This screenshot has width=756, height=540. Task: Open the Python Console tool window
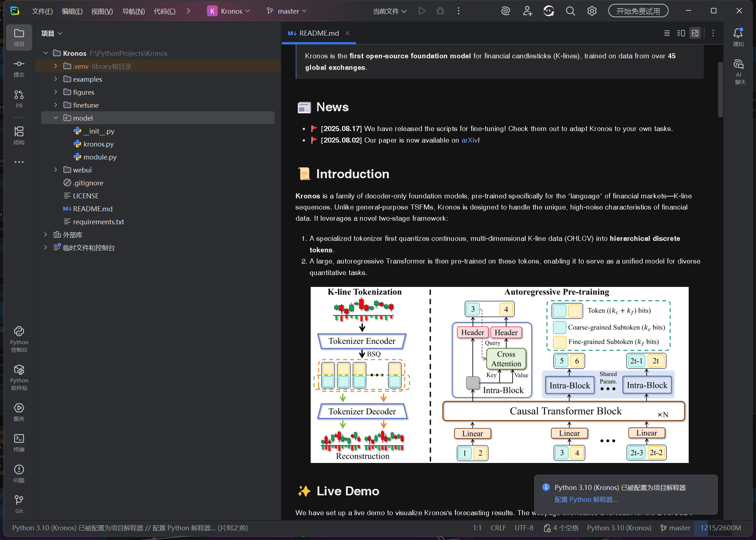coord(19,339)
